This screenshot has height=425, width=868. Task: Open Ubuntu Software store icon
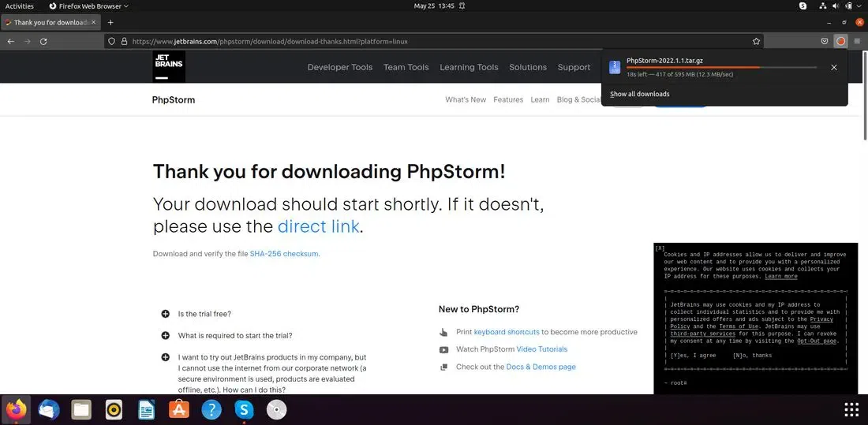179,410
